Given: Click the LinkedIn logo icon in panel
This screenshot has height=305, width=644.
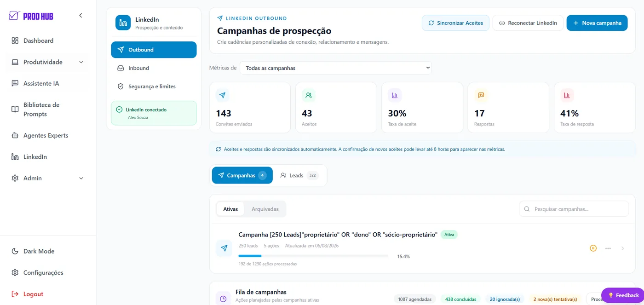Looking at the screenshot, I should [123, 23].
